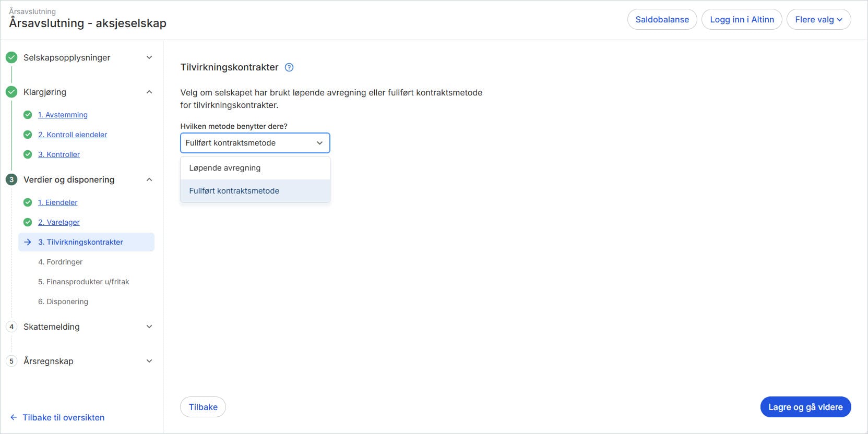Click the Tilbake button

pyautogui.click(x=203, y=407)
